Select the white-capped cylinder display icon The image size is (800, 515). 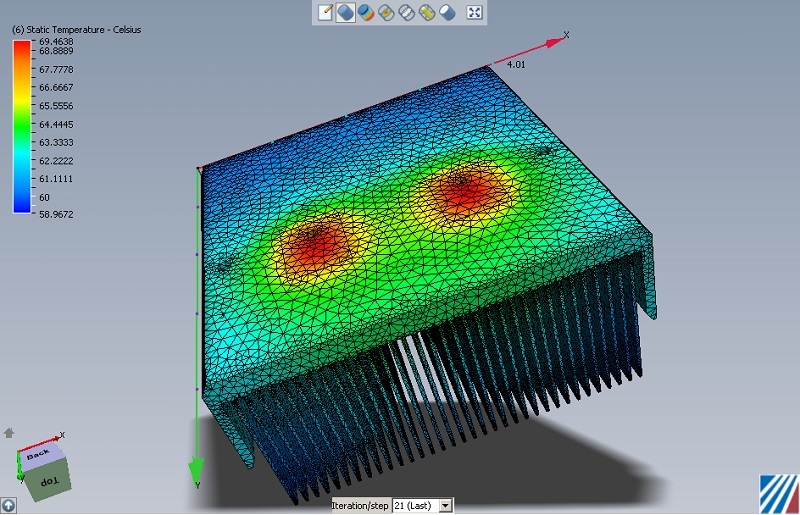click(447, 12)
